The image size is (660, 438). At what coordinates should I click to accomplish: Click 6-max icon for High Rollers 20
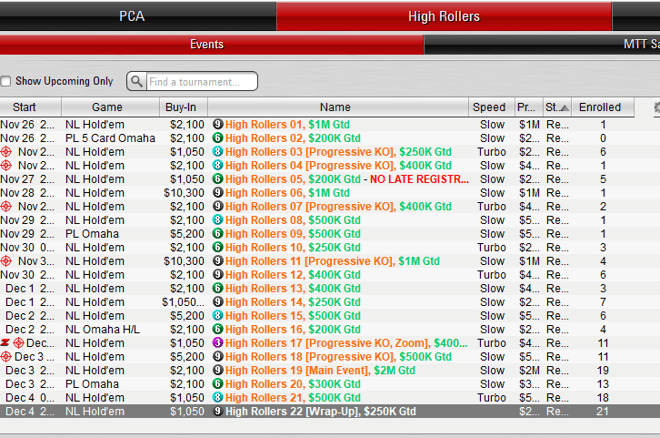coord(218,384)
